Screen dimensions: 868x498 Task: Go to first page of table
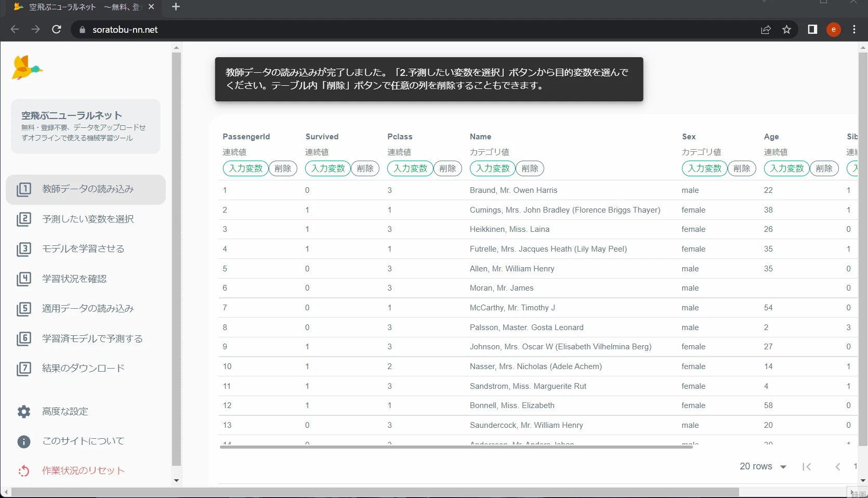point(807,467)
